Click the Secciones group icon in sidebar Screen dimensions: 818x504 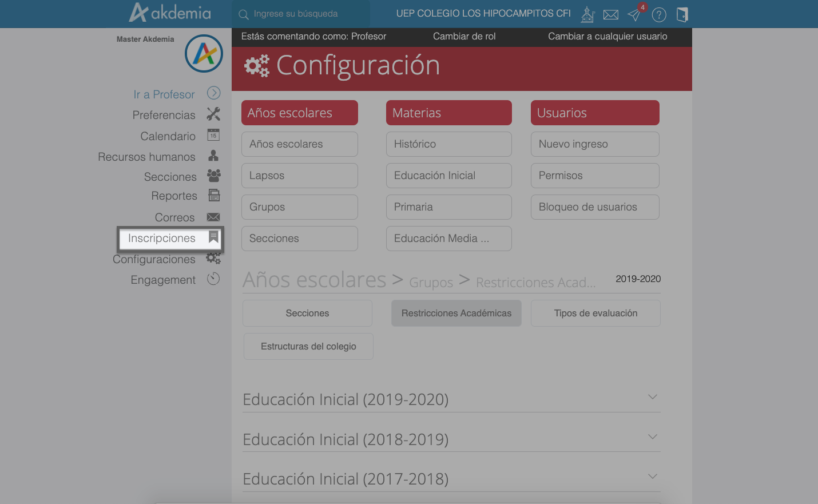(213, 176)
